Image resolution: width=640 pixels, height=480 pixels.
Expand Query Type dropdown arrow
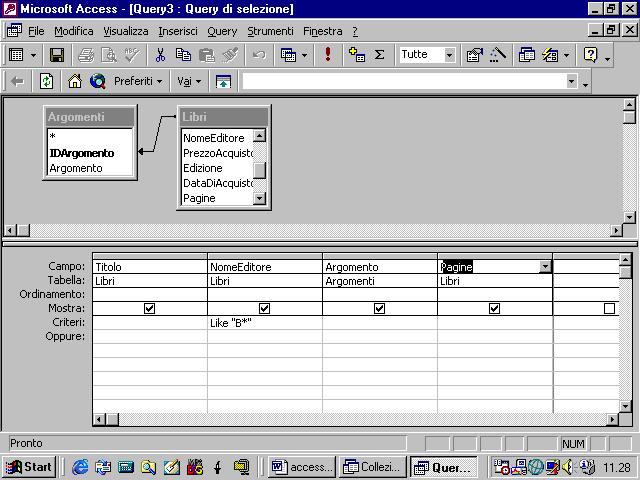304,55
